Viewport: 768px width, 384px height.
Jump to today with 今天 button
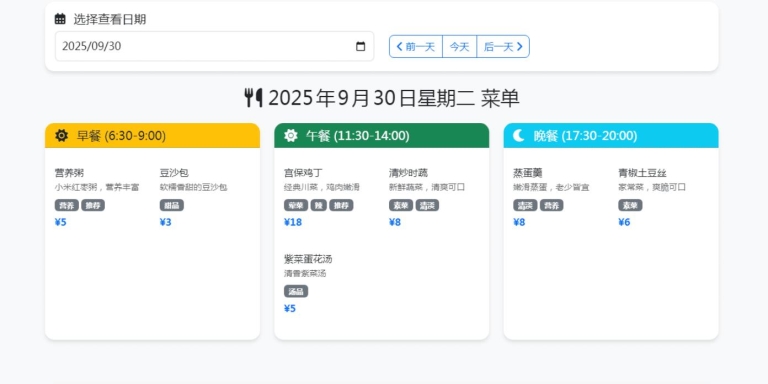click(459, 47)
